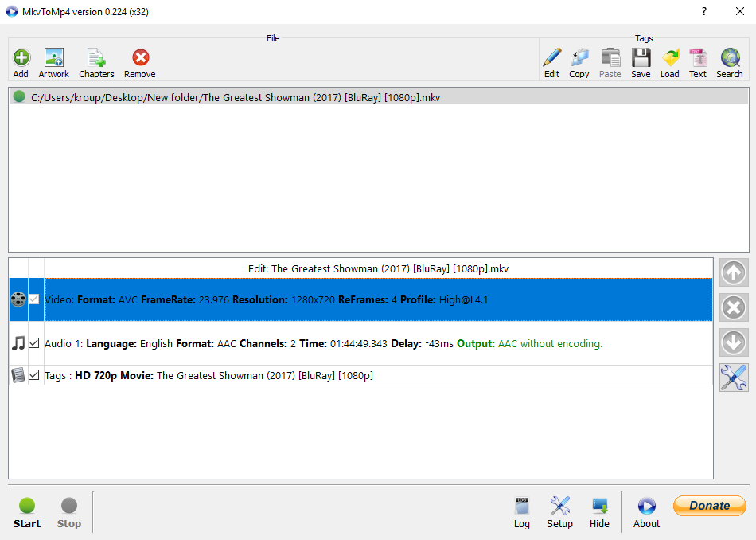Toggle the Audio 1 track checkbox
Viewport: 756px width, 540px height.
[33, 343]
